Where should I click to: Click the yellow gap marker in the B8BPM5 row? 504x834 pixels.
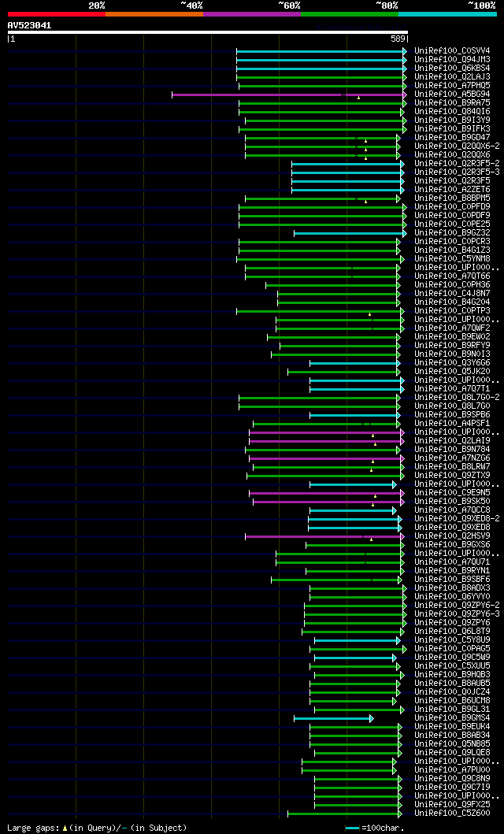click(x=365, y=202)
